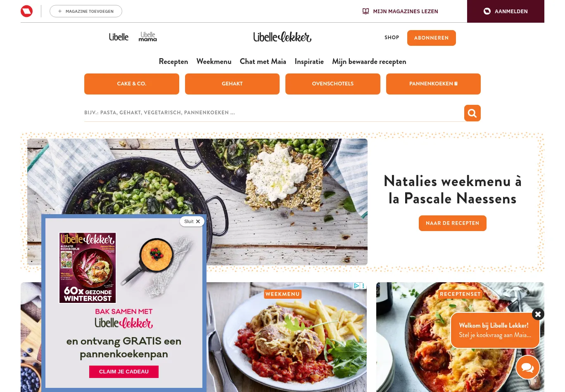Click the recipe search input field

[274, 113]
